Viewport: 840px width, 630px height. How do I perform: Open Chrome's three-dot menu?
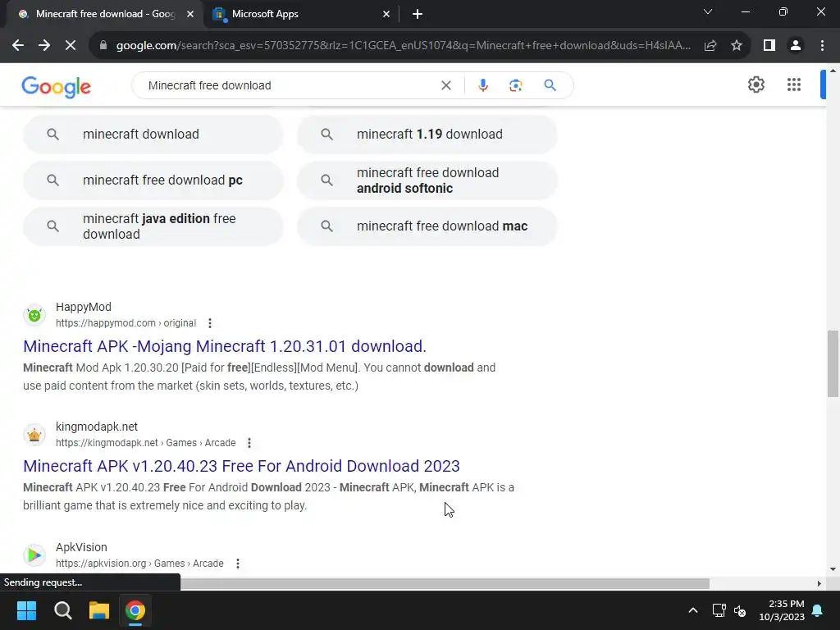click(x=822, y=46)
